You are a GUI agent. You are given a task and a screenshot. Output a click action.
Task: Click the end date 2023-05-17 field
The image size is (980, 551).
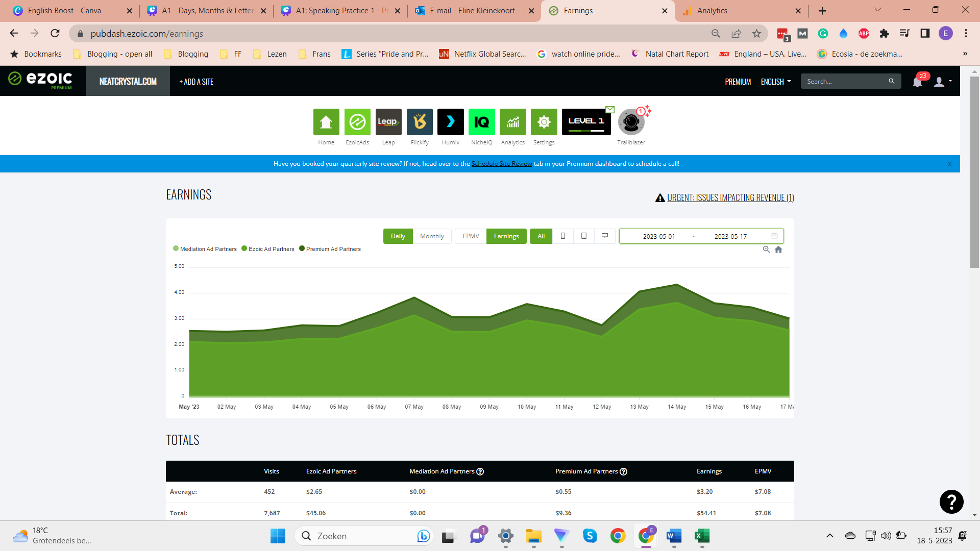tap(730, 236)
